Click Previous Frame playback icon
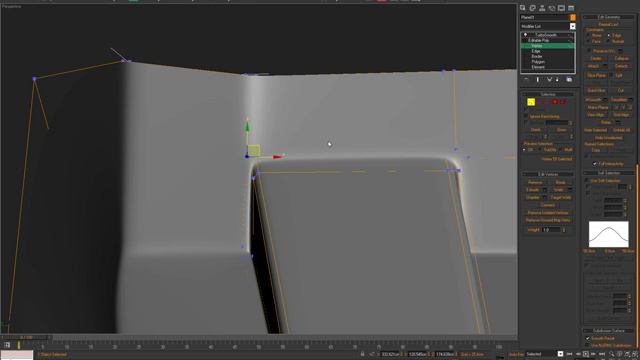The height and width of the screenshot is (360, 640). coord(578,354)
